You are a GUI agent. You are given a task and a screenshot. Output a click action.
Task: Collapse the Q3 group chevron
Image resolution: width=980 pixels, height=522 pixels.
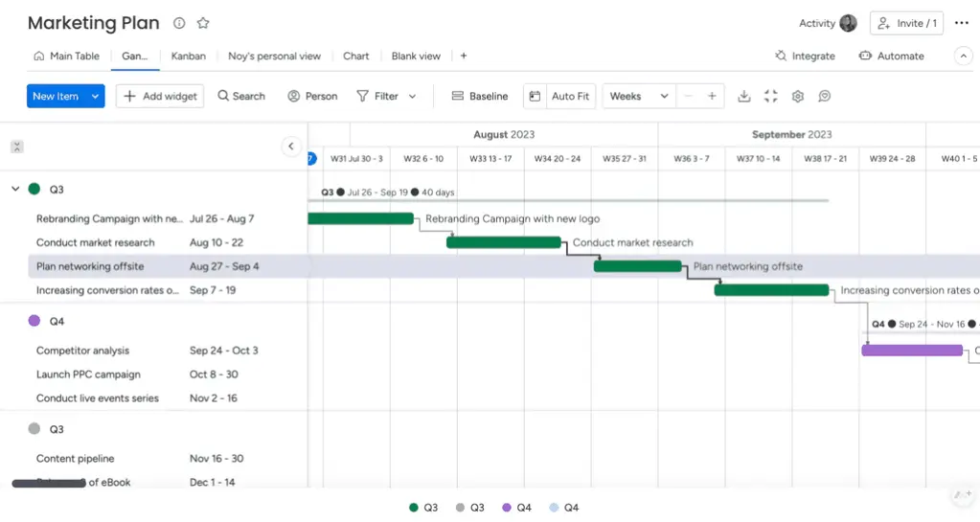15,189
